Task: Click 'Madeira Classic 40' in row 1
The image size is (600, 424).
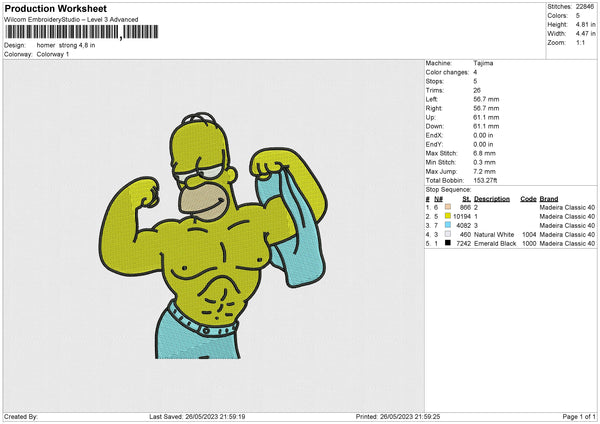Action: click(567, 207)
